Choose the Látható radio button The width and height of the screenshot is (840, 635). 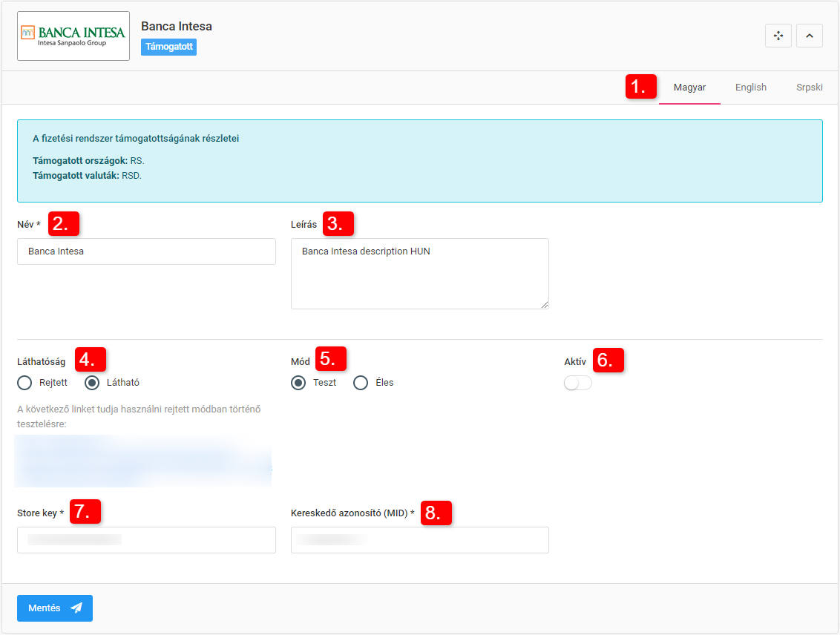pos(93,383)
